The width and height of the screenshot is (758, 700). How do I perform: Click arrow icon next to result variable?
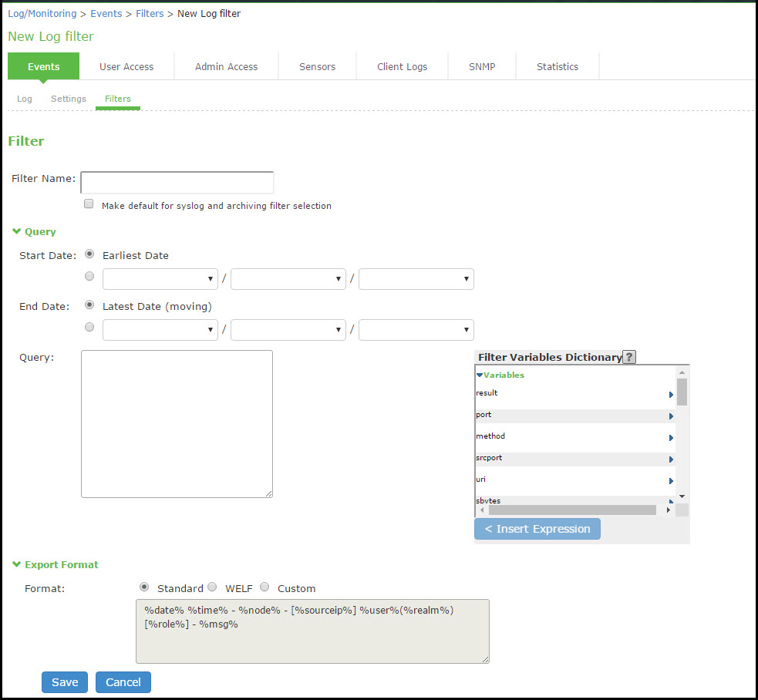point(671,395)
